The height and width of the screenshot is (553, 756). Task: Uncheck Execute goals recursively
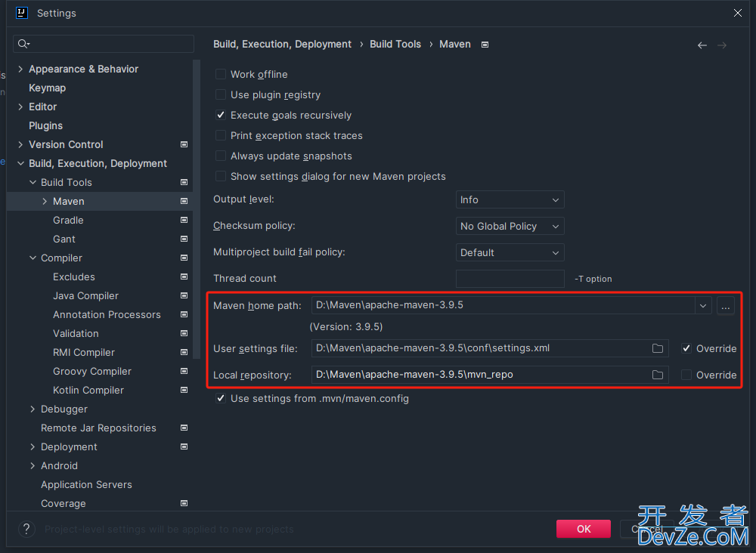(220, 115)
